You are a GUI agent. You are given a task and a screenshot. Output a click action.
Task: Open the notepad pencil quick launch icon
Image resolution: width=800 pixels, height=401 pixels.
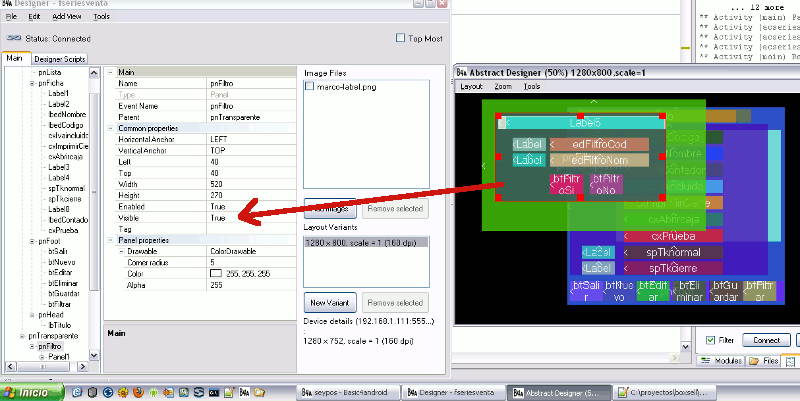(229, 392)
